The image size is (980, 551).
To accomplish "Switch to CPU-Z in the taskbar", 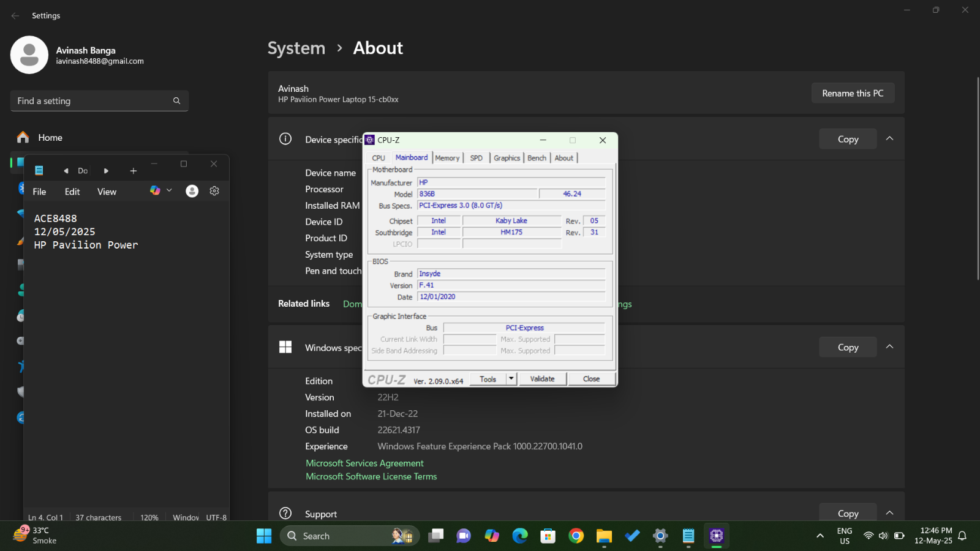I will click(717, 536).
